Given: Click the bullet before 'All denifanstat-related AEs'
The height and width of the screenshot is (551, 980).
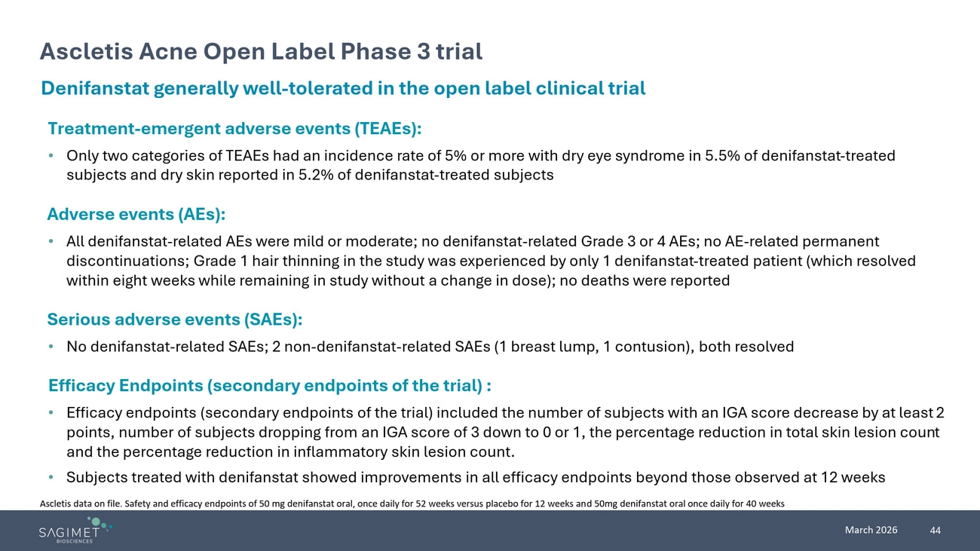Looking at the screenshot, I should (51, 242).
